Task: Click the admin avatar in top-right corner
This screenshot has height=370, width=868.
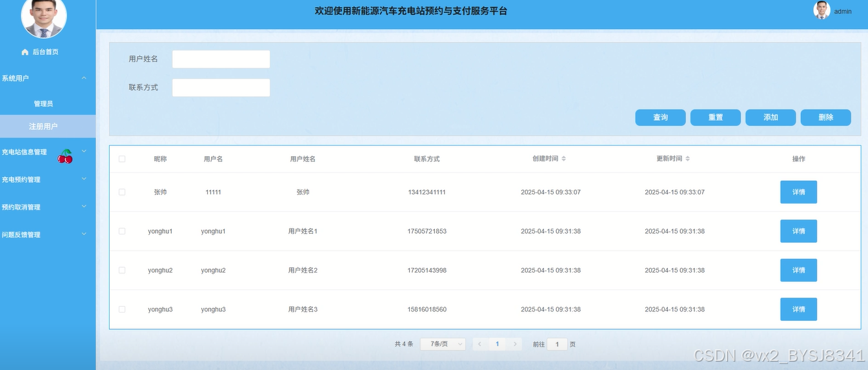Action: (x=822, y=10)
